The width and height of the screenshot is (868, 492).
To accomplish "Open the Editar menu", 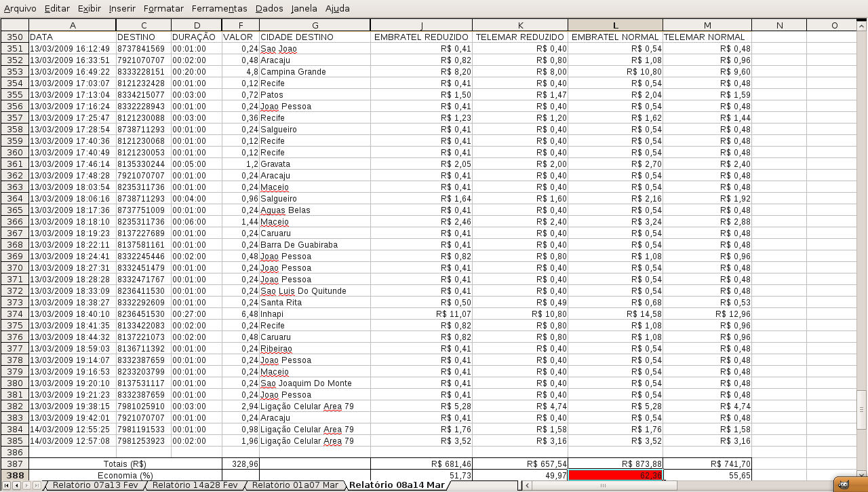I will click(57, 9).
